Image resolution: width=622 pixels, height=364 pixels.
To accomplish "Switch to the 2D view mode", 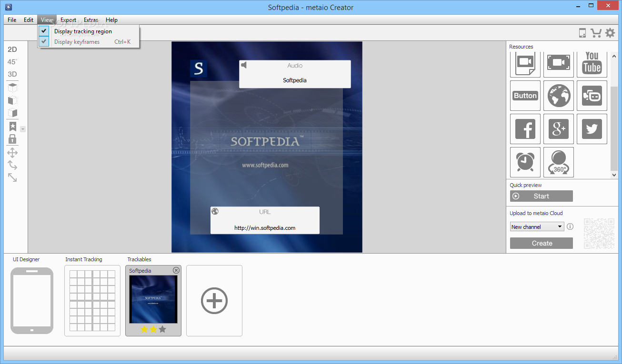I will click(12, 49).
